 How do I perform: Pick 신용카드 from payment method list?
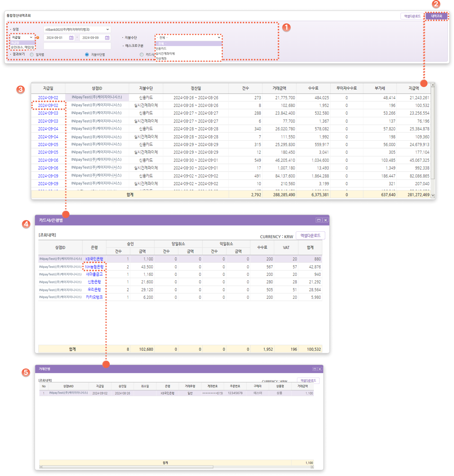coord(188,49)
